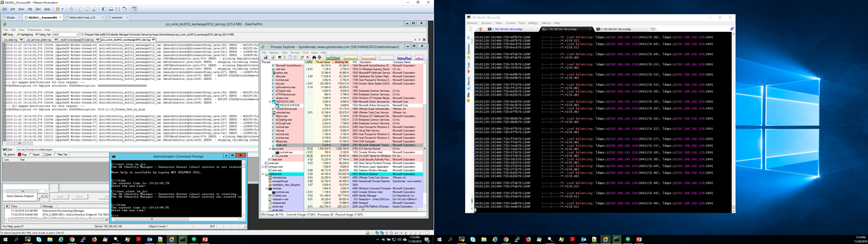Click BareTail Open toolbar button
The width and height of the screenshot is (868, 244).
coord(8,35)
